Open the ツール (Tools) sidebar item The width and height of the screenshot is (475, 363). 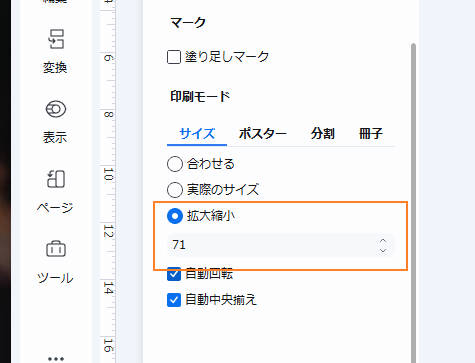coord(55,262)
